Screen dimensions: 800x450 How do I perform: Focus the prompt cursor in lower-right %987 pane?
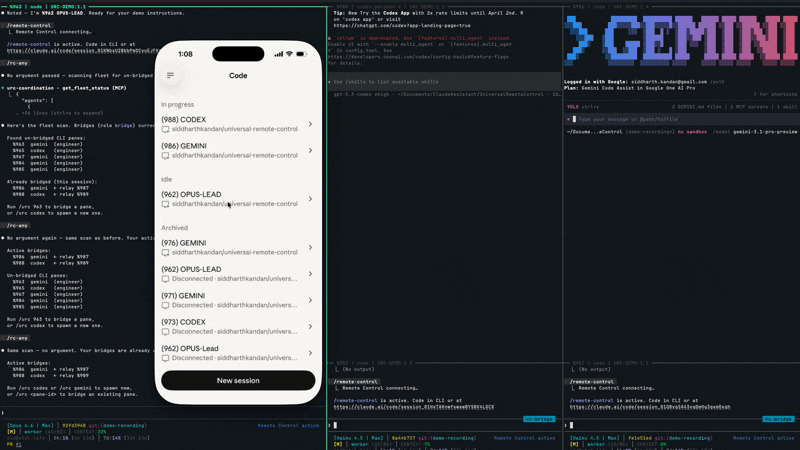(571, 425)
